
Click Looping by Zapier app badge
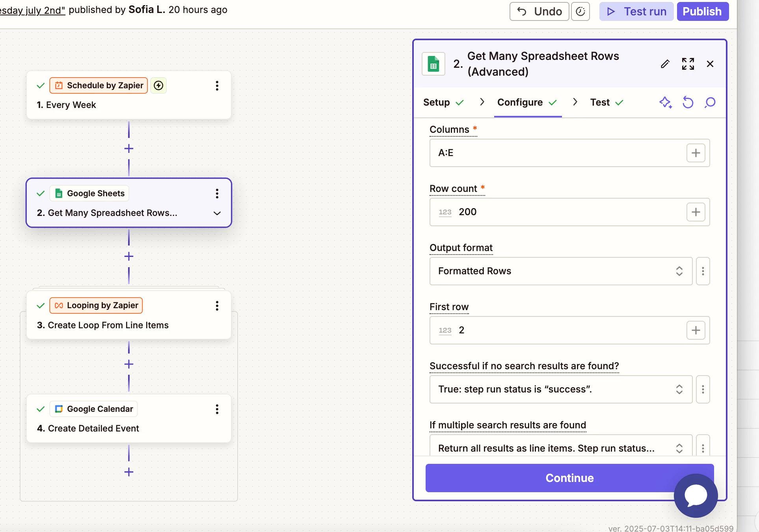96,305
